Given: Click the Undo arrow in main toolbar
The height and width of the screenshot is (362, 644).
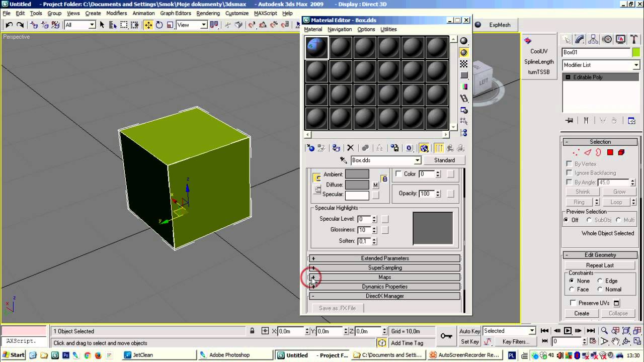Looking at the screenshot, I should tap(9, 25).
